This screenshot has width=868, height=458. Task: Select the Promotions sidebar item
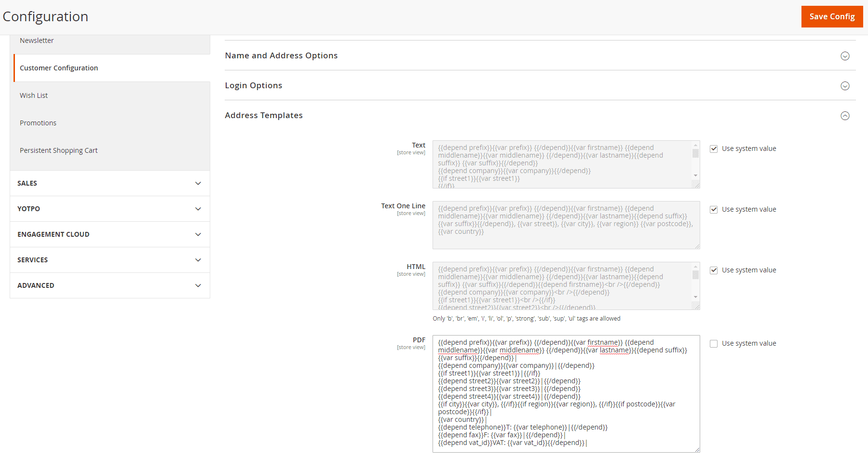point(38,122)
